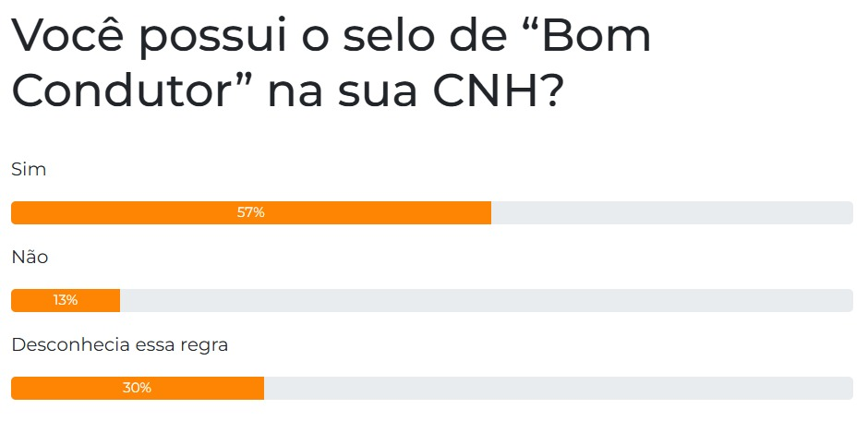The width and height of the screenshot is (868, 433).
Task: Click the 30% percentage label
Action: click(137, 388)
